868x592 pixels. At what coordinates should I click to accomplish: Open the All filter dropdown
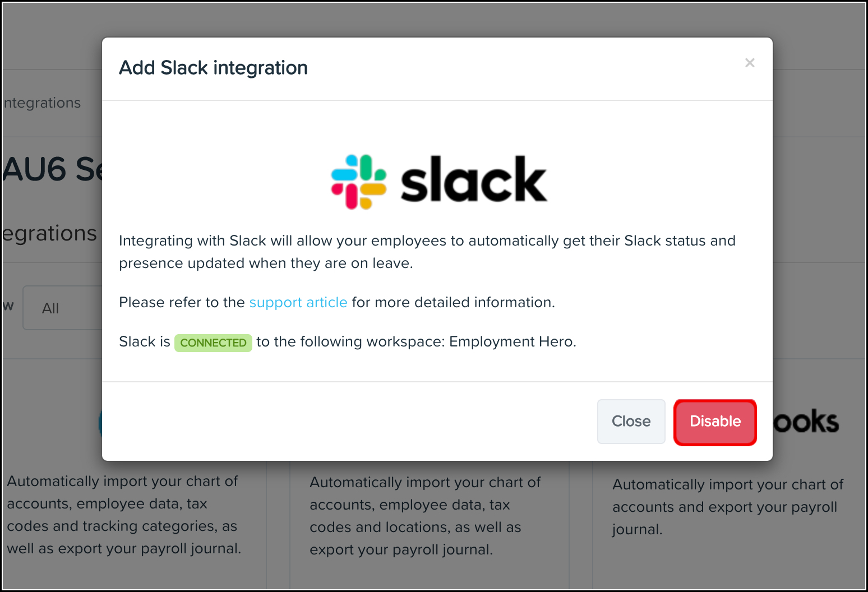pyautogui.click(x=62, y=308)
